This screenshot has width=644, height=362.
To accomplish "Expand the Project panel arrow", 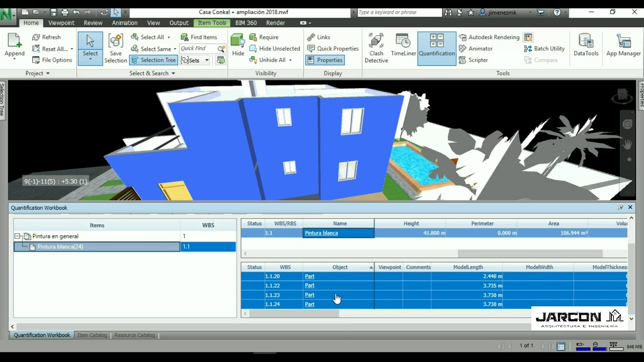I will click(48, 73).
